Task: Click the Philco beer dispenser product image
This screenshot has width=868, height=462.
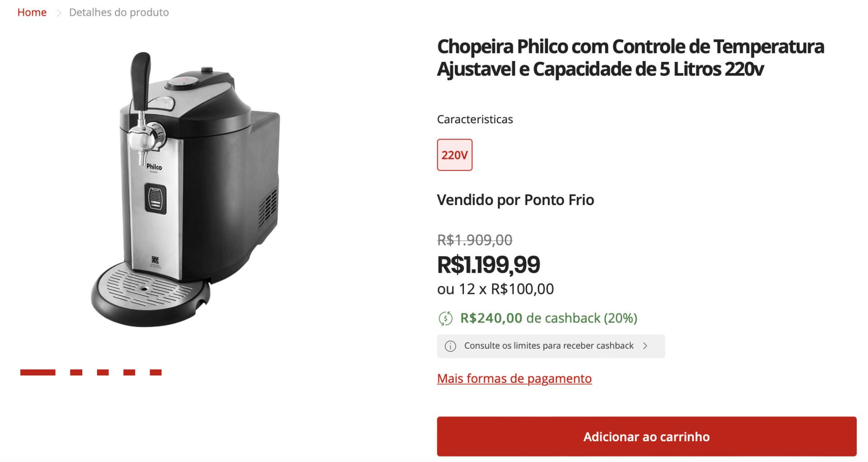Action: [185, 189]
